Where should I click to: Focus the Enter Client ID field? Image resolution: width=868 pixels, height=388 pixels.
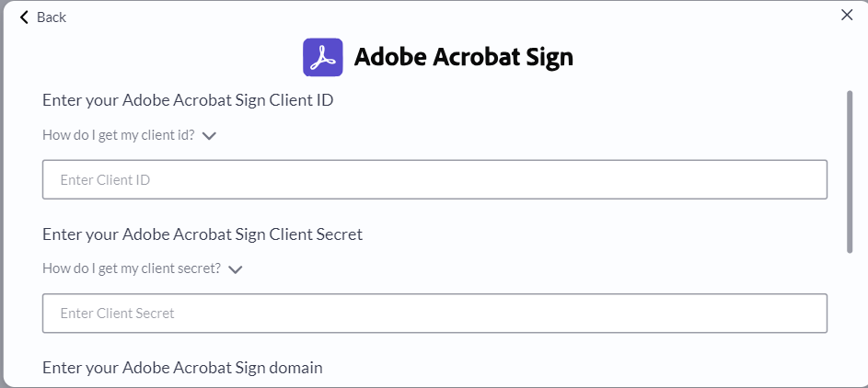tap(434, 179)
